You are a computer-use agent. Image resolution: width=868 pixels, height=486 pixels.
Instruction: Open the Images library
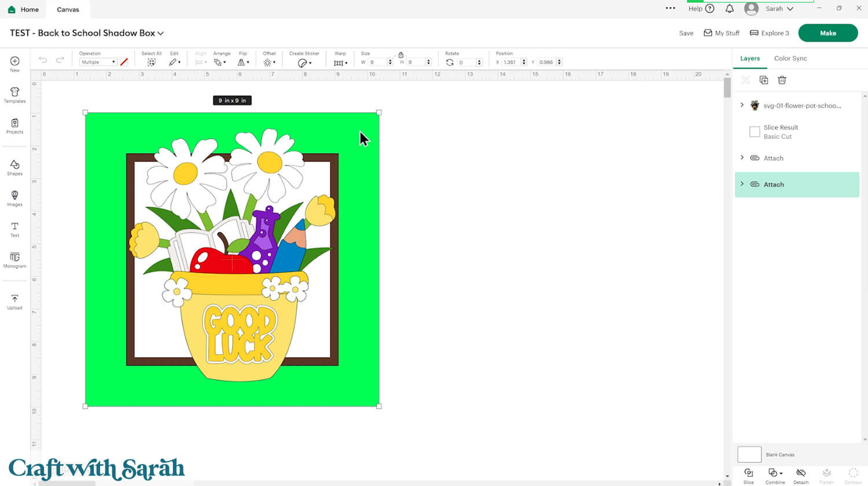14,198
